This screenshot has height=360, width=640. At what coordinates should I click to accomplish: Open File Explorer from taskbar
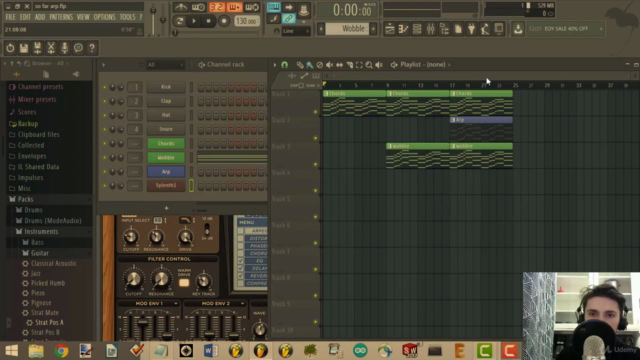(36, 351)
